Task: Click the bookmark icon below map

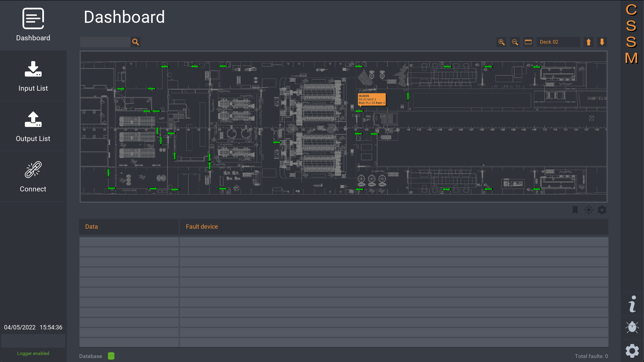Action: point(575,210)
